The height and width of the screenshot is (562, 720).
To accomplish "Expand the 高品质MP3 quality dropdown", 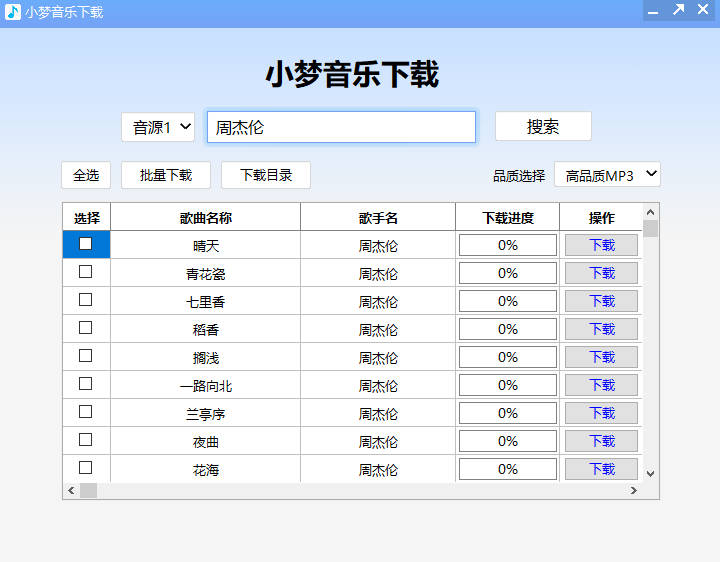I will [607, 175].
